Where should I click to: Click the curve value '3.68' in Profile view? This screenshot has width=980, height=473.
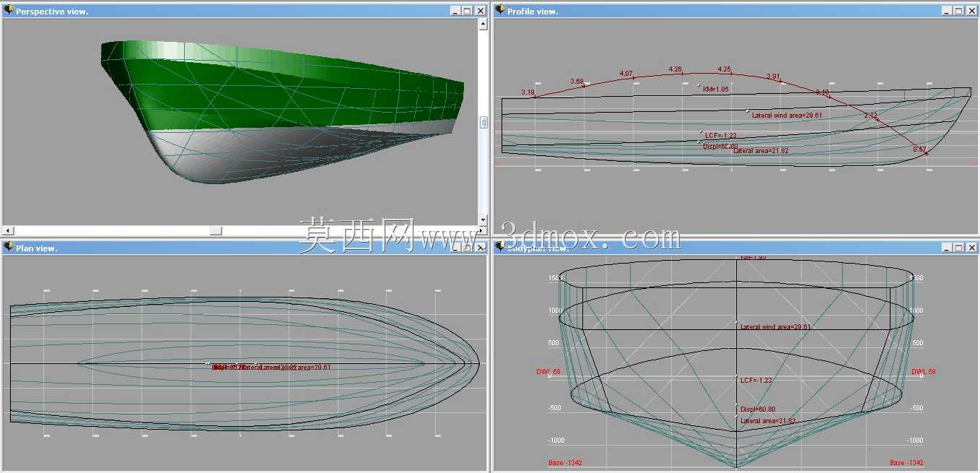[577, 82]
